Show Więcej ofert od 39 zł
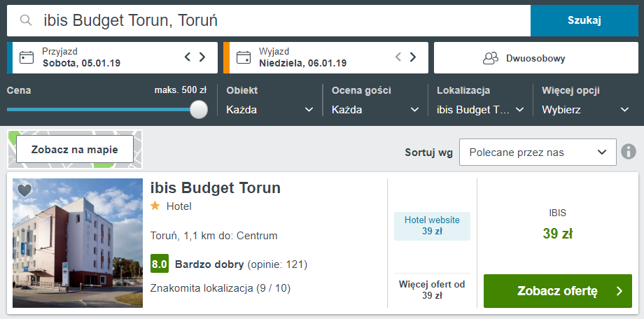 pos(432,290)
